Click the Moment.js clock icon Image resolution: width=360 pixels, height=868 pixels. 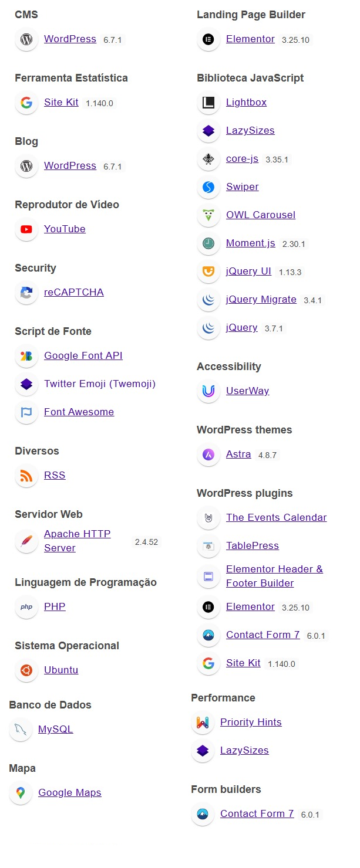(x=208, y=243)
